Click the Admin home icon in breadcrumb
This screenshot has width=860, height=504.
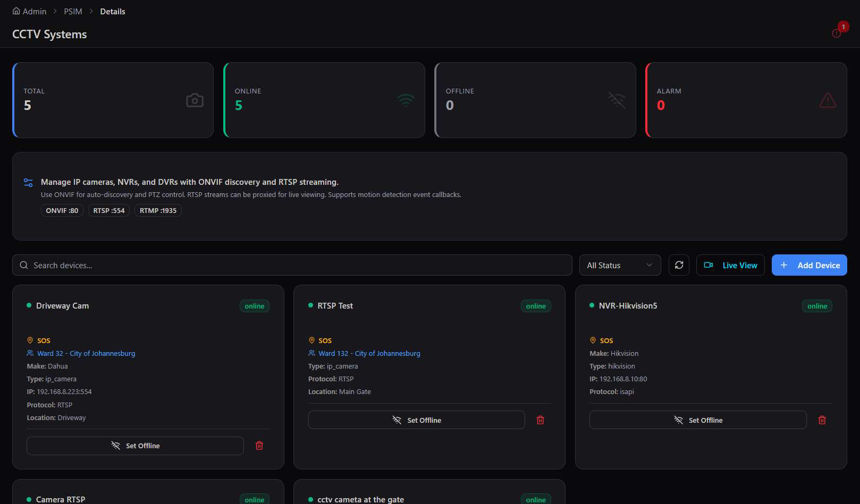coord(16,11)
